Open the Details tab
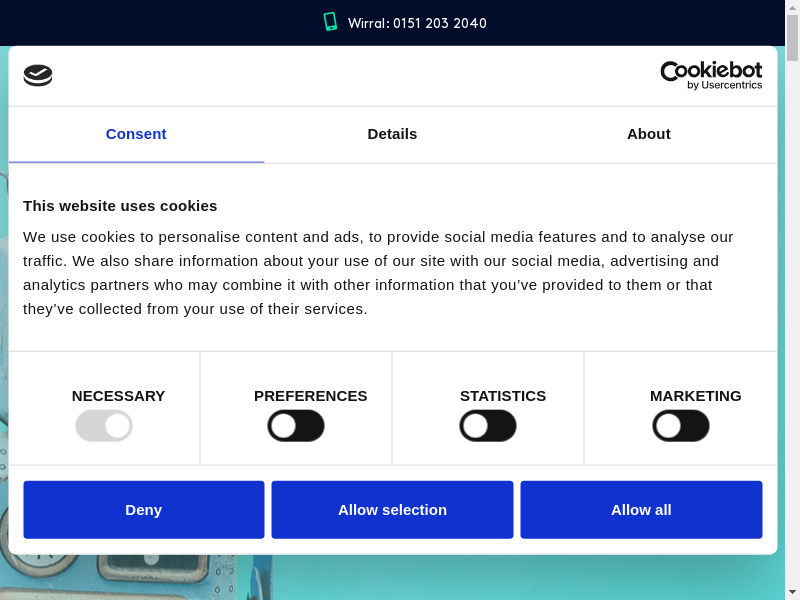 tap(392, 134)
